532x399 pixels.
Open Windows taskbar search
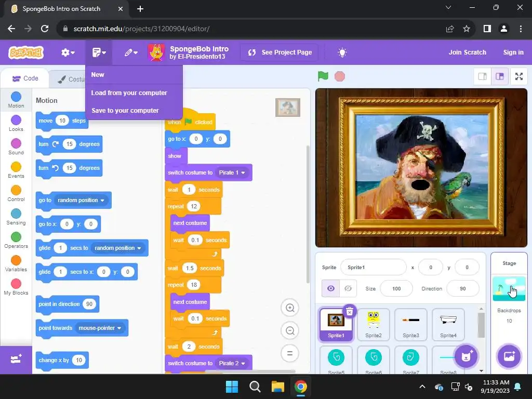pyautogui.click(x=255, y=387)
